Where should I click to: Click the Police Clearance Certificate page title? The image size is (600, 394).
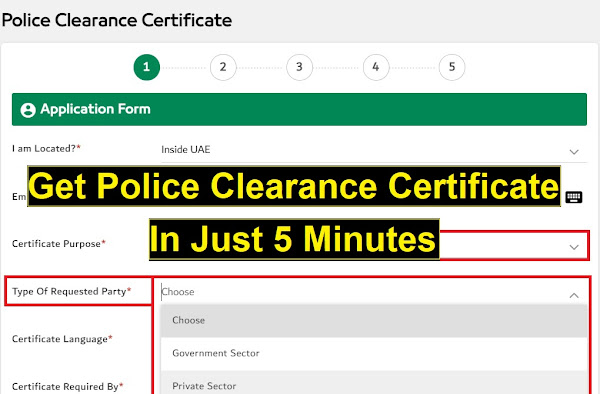pos(117,20)
